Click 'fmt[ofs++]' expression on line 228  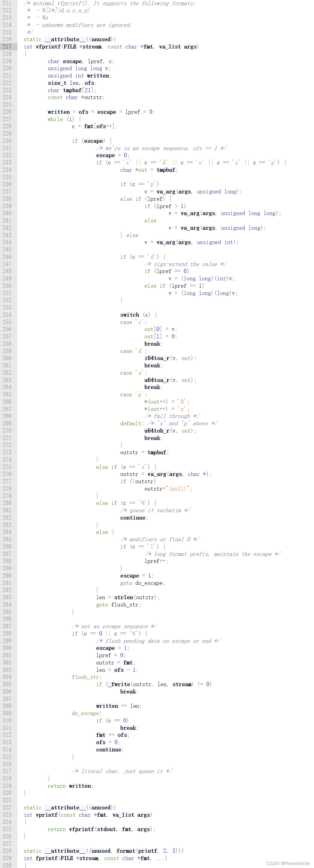(x=99, y=126)
